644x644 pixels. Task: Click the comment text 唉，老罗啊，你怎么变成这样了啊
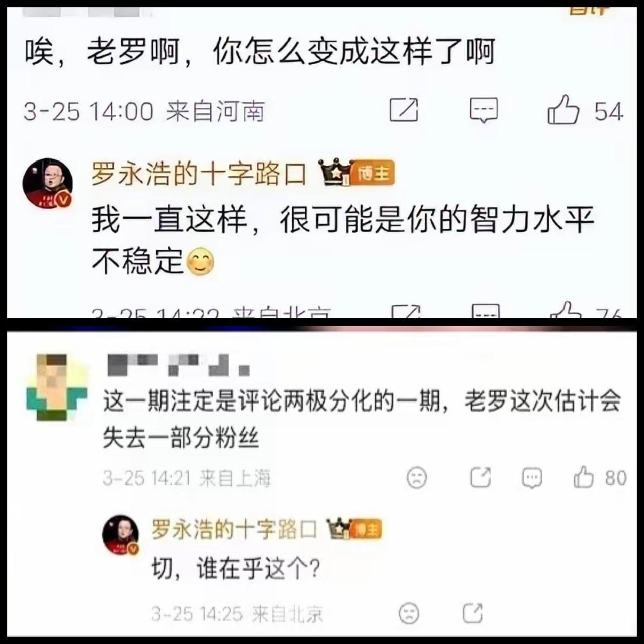pos(260,51)
